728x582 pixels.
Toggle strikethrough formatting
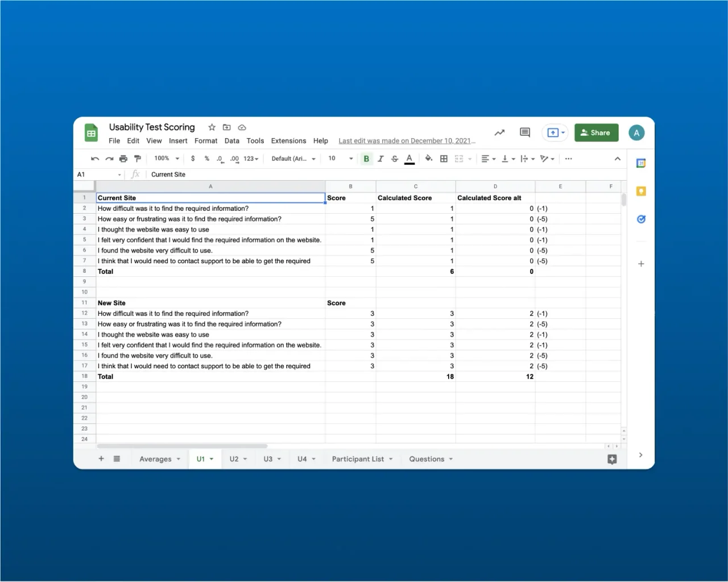point(395,159)
